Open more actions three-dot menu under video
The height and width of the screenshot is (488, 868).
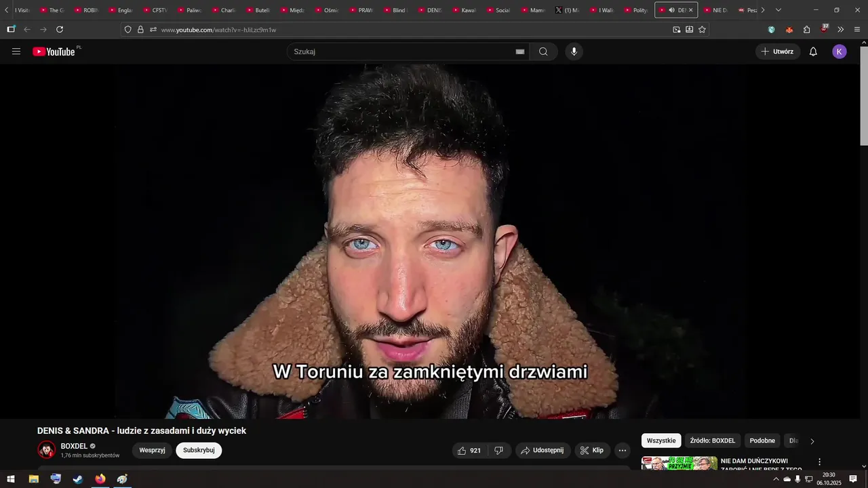pos(623,450)
